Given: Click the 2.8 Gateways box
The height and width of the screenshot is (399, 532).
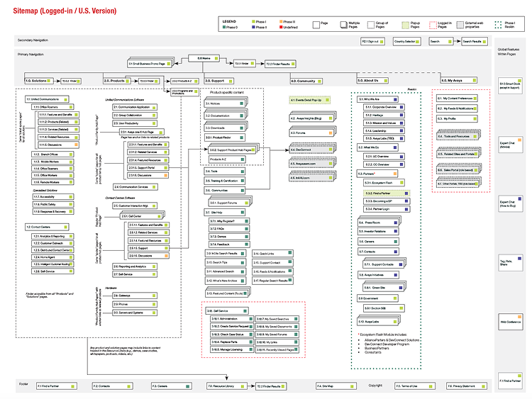Looking at the screenshot, I should click(x=135, y=296).
